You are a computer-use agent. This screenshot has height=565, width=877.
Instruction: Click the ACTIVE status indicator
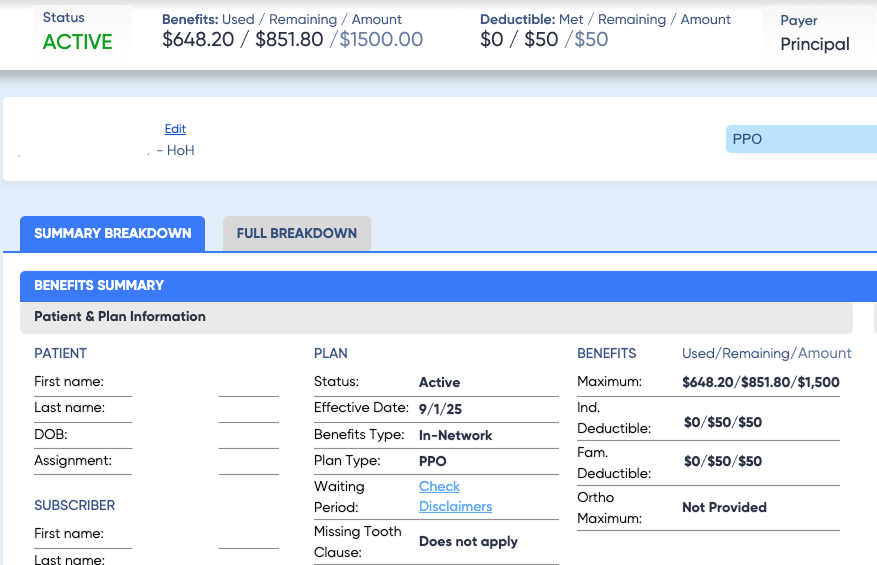[x=77, y=42]
